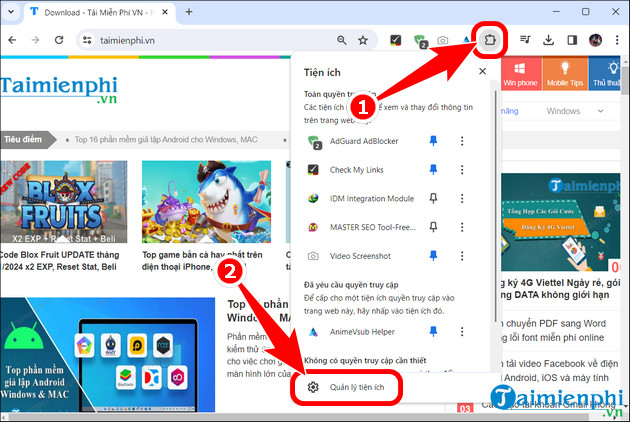The width and height of the screenshot is (630, 422).
Task: Open the Android emulator banner image
Action: [x=107, y=355]
